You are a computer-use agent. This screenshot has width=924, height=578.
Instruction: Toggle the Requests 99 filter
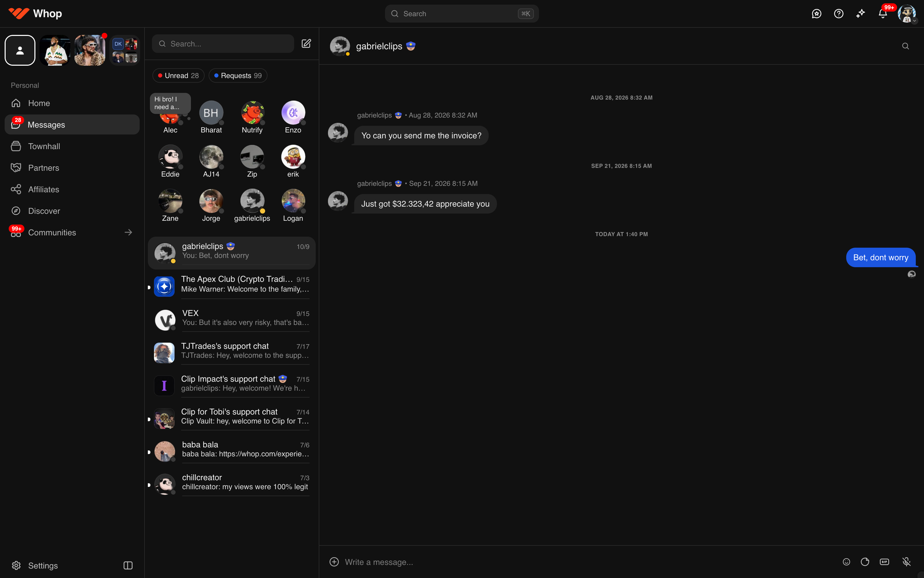[238, 76]
